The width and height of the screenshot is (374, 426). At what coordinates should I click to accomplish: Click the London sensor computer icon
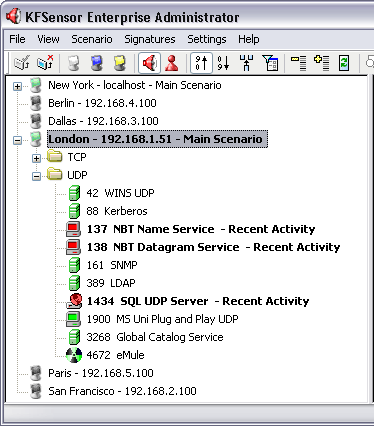coord(35,139)
